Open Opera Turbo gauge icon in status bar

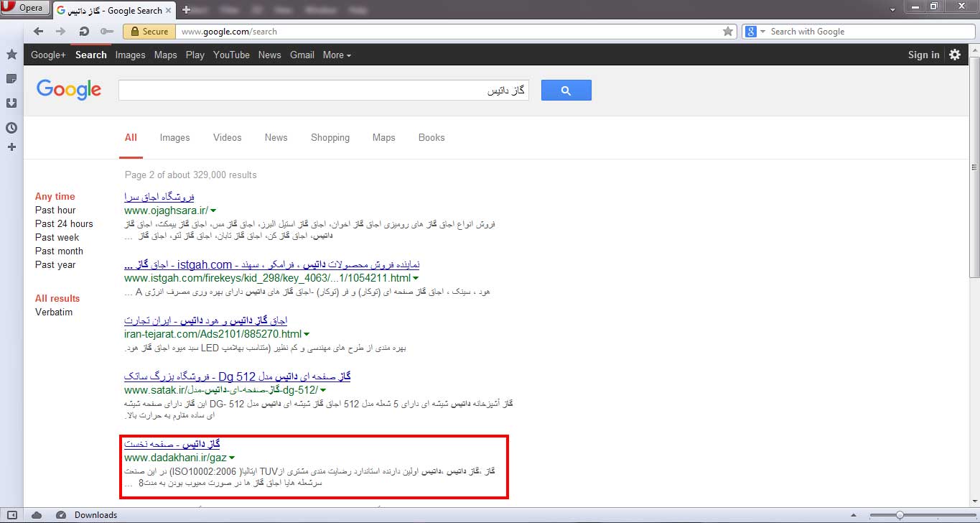pyautogui.click(x=61, y=515)
